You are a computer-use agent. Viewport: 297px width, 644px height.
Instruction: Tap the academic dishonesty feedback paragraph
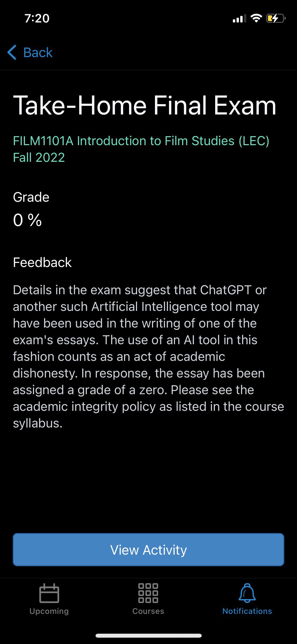(148, 356)
